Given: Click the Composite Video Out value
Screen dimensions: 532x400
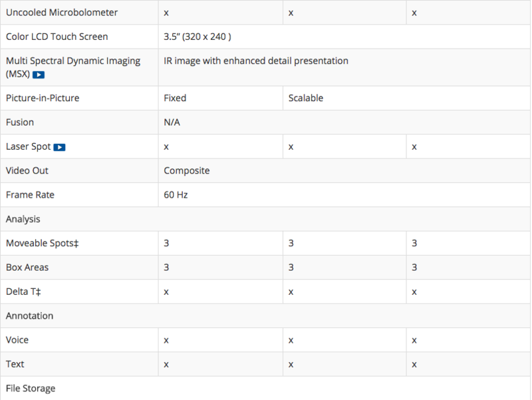Looking at the screenshot, I should [x=187, y=171].
